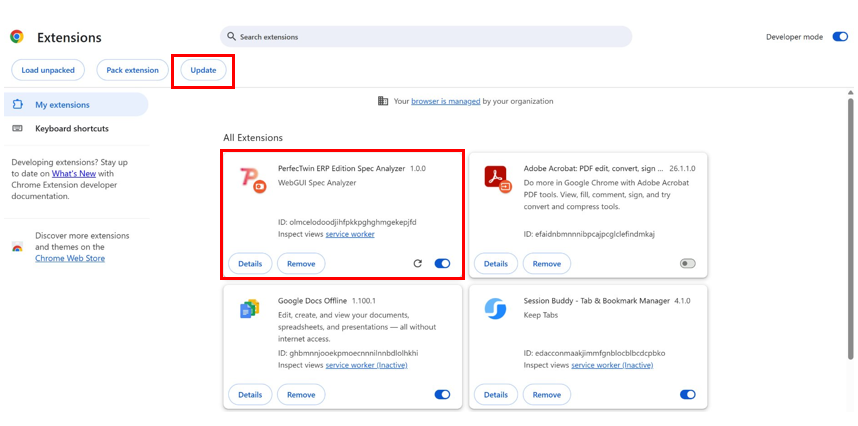Click Update button
Viewport: 858px width, 426px height.
pos(203,70)
